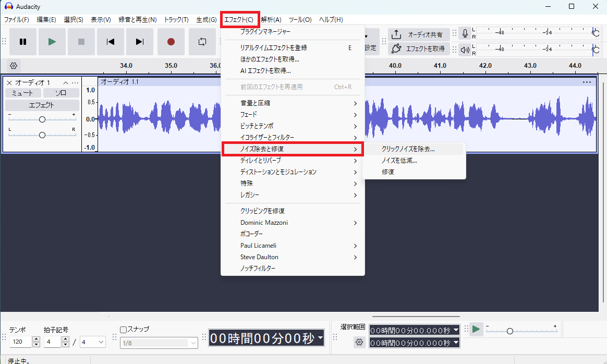Expand the ディレイとリバーブ submenu
This screenshot has height=364, width=607.
(293, 160)
